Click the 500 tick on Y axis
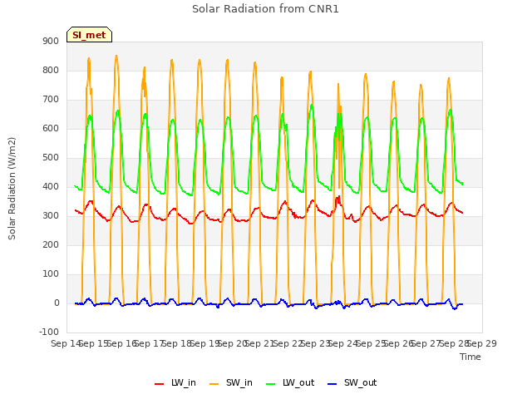Image resolution: width=532 pixels, height=399 pixels. [51, 158]
